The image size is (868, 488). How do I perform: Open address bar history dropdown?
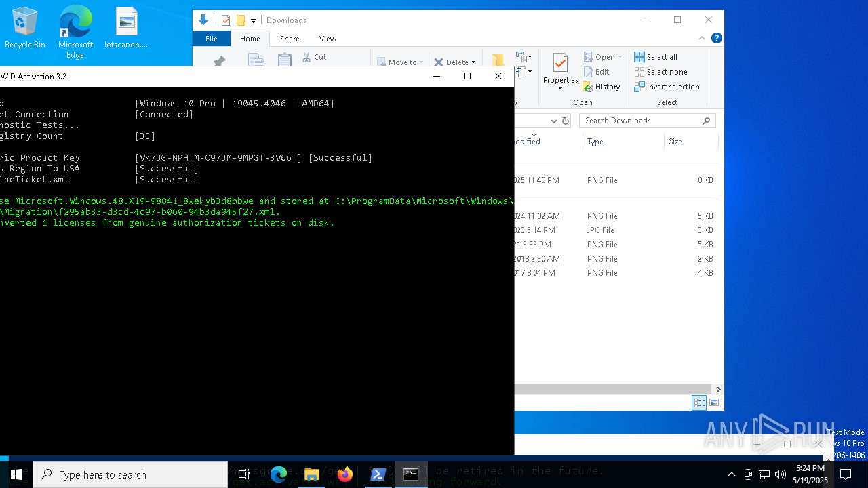click(x=553, y=121)
